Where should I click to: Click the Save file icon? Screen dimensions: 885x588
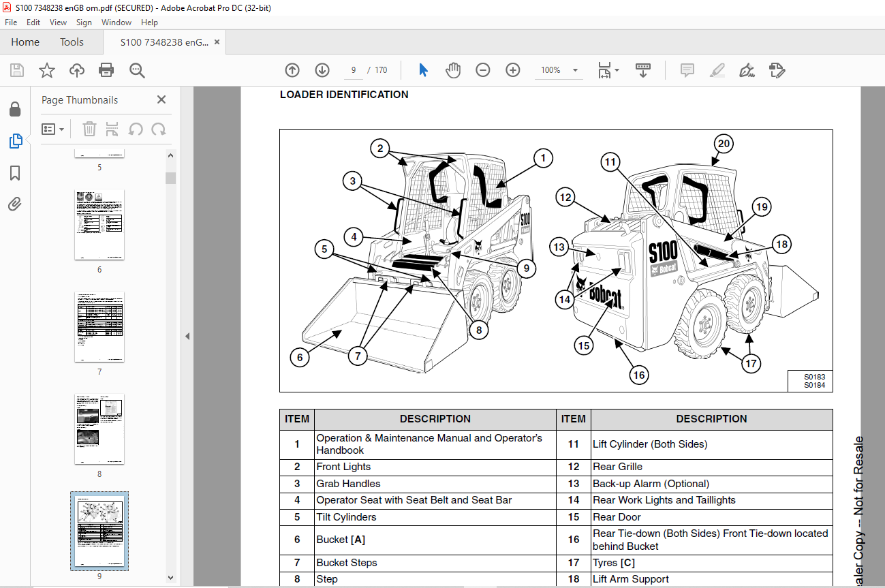(x=17, y=70)
